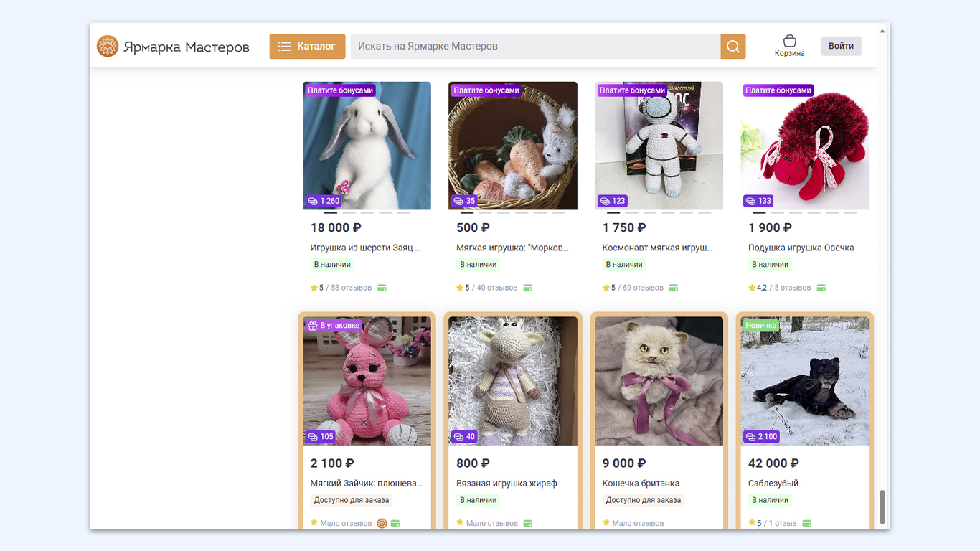Image resolution: width=980 pixels, height=551 pixels.
Task: Click the price 500 ₽
Action: (x=473, y=227)
